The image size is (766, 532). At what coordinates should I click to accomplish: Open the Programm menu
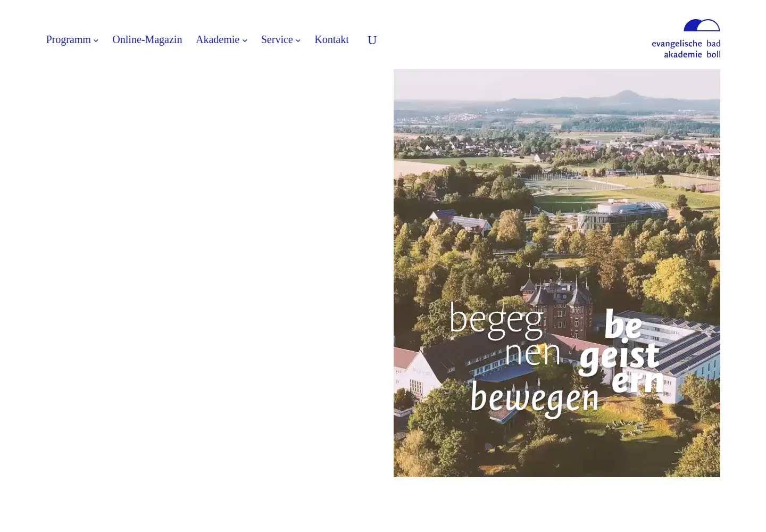pos(68,40)
